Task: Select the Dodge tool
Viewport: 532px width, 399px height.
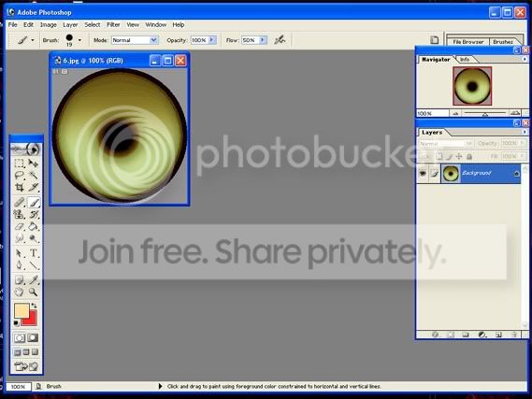Action: [34, 238]
